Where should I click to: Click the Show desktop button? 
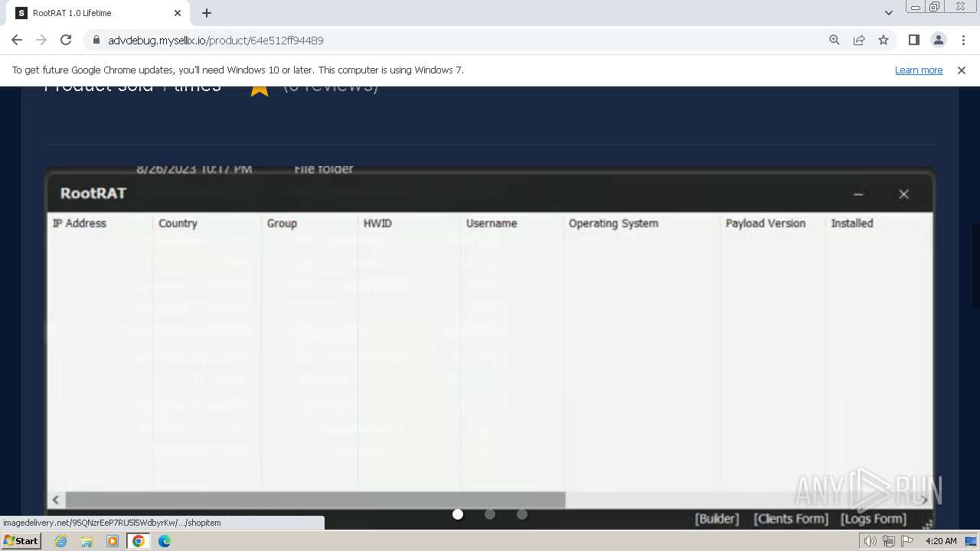pyautogui.click(x=972, y=541)
